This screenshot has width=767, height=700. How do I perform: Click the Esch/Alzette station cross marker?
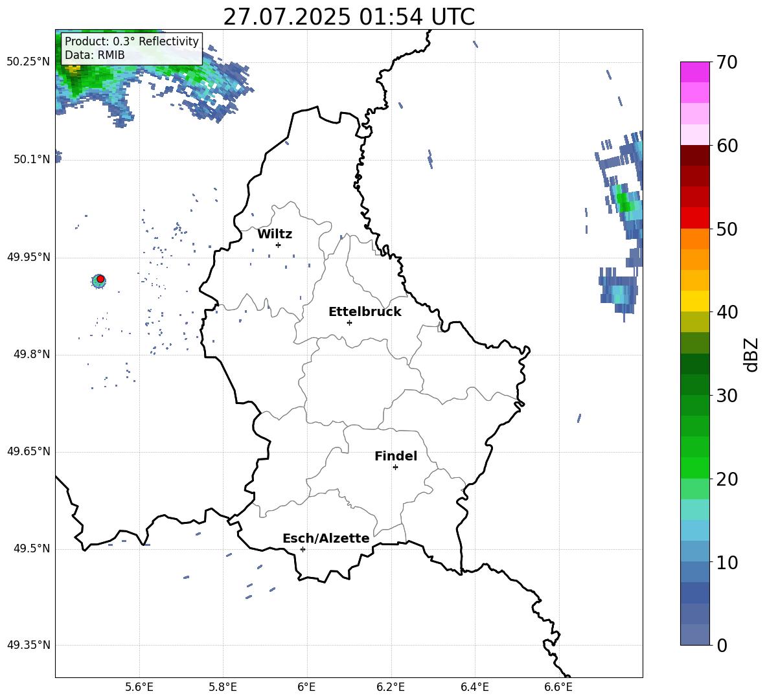(x=303, y=549)
